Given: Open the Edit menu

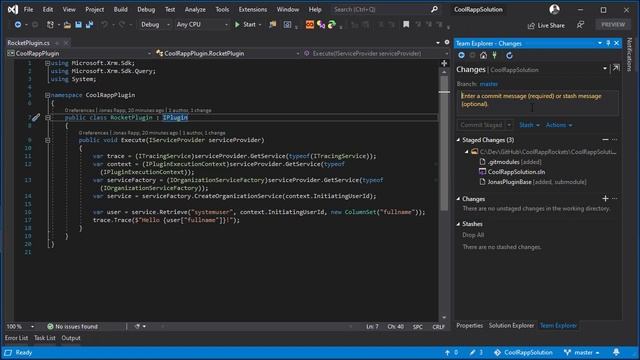Looking at the screenshot, I should pos(48,9).
